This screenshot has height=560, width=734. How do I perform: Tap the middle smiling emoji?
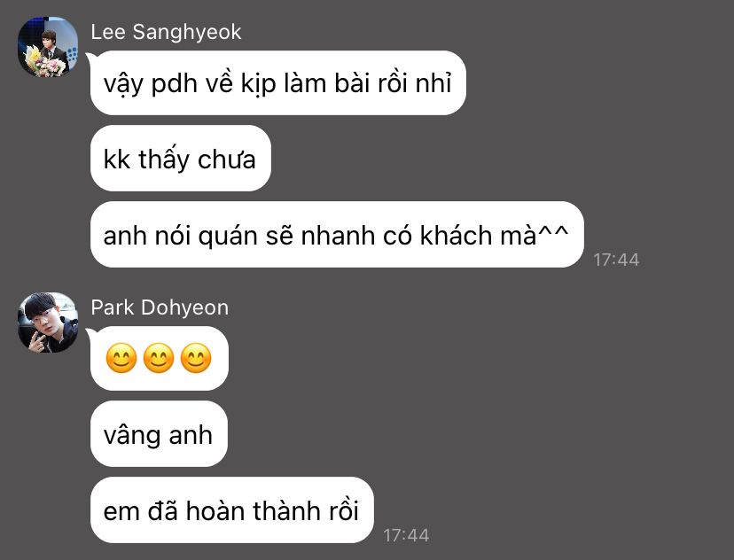tap(159, 358)
